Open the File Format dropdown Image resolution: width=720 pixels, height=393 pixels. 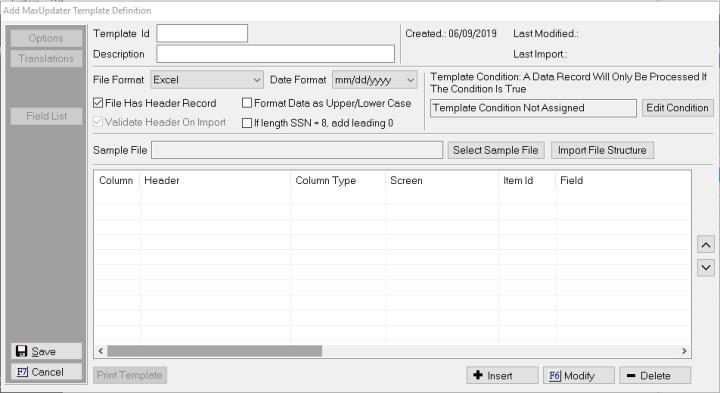(x=207, y=80)
